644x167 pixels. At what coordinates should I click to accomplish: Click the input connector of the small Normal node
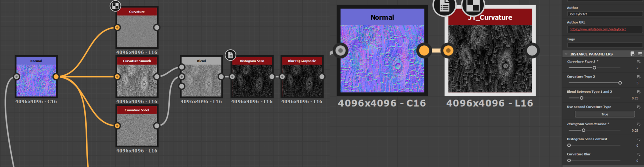(16, 77)
